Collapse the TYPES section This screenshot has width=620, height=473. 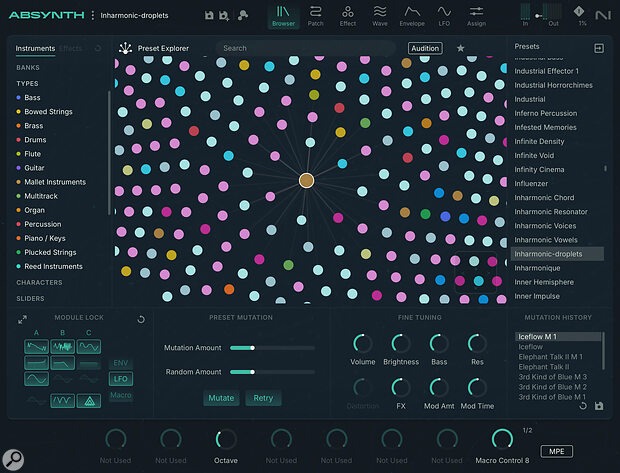pos(27,83)
